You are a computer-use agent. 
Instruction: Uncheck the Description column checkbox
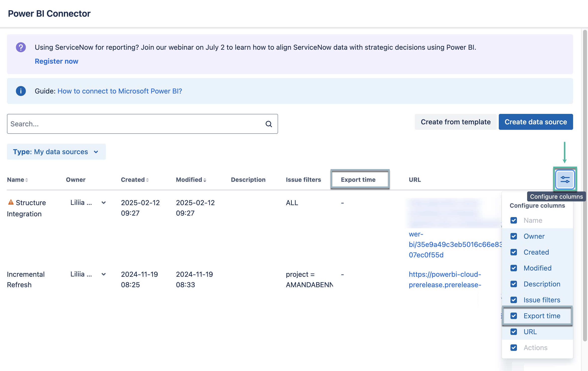coord(513,284)
